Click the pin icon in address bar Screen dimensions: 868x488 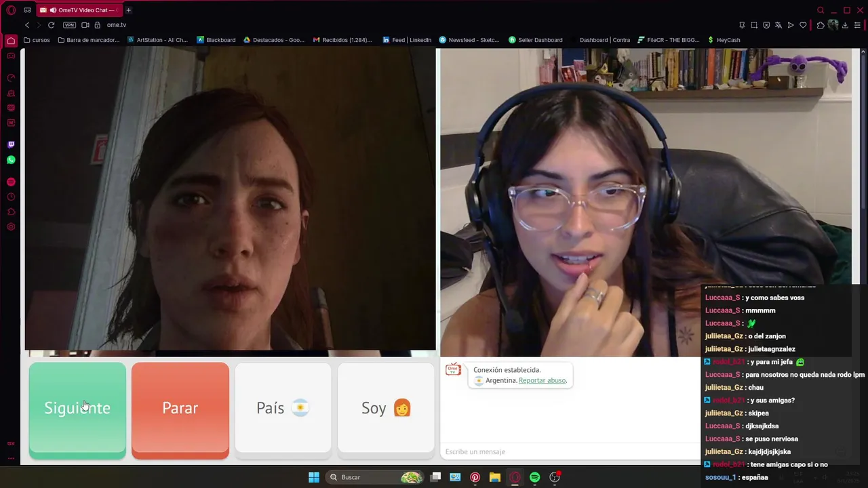[742, 25]
